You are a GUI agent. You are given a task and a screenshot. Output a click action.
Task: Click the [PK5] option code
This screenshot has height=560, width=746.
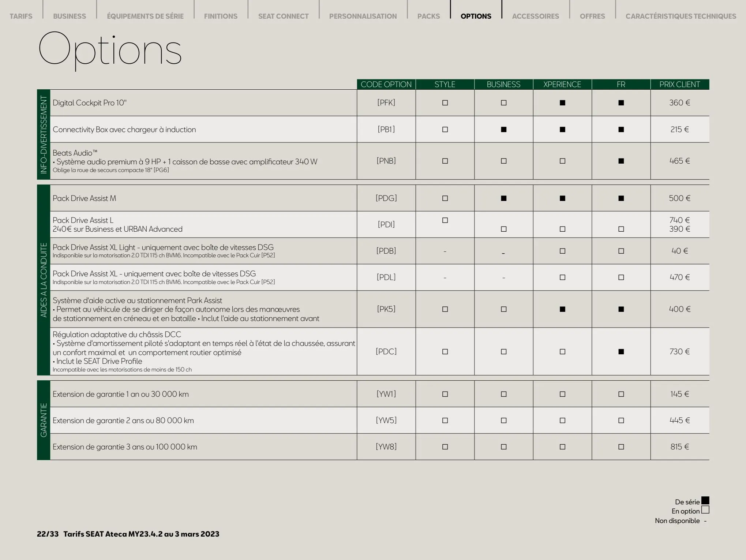pos(386,309)
